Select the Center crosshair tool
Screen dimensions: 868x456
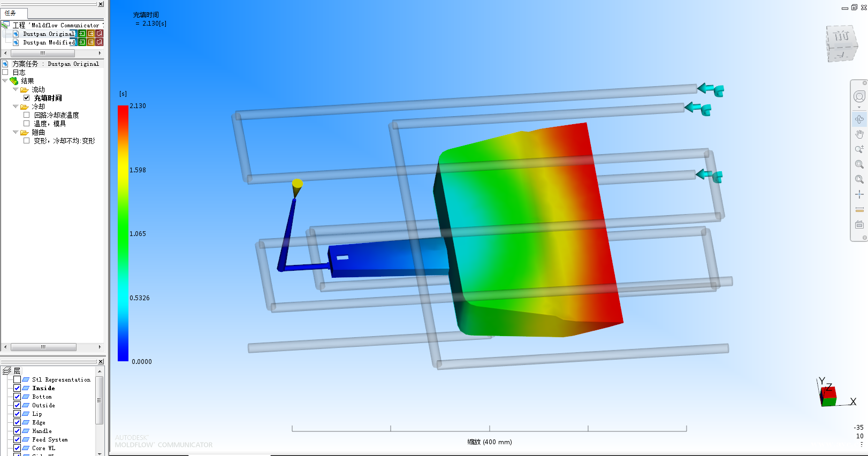pos(859,194)
